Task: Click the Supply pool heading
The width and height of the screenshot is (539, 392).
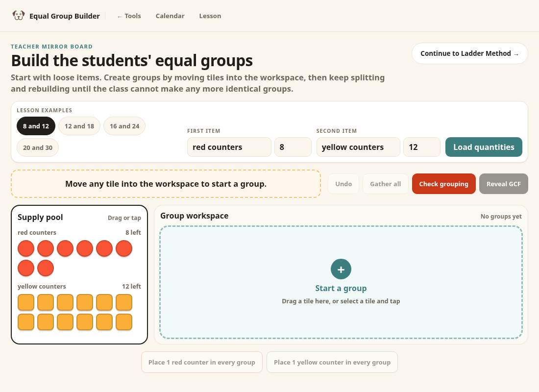Action: click(40, 218)
